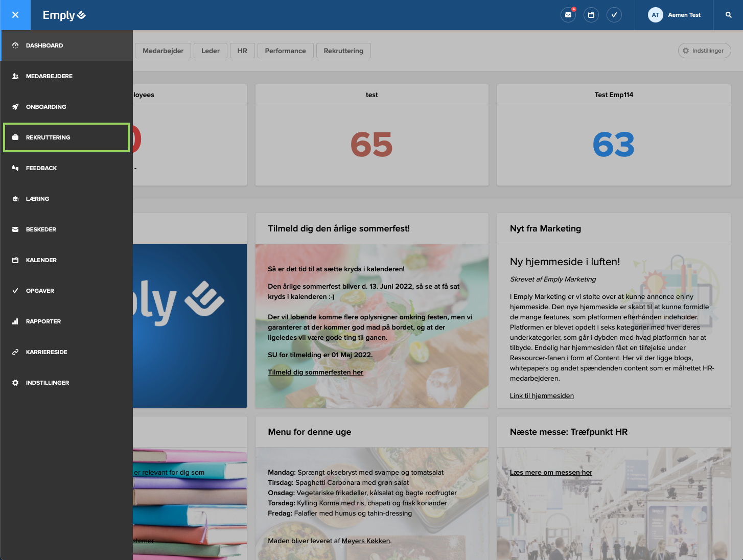The image size is (743, 560).
Task: Open the tasks checkmark icon in header
Action: coord(614,15)
